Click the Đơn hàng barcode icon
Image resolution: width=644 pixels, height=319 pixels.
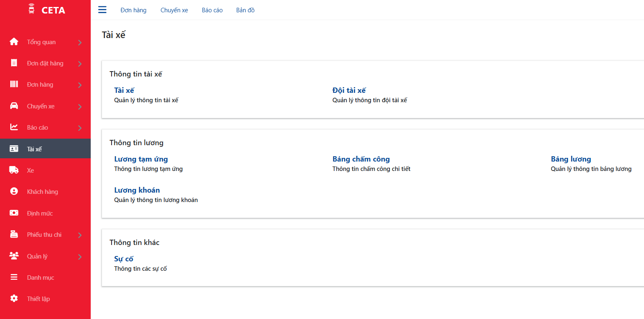14,84
